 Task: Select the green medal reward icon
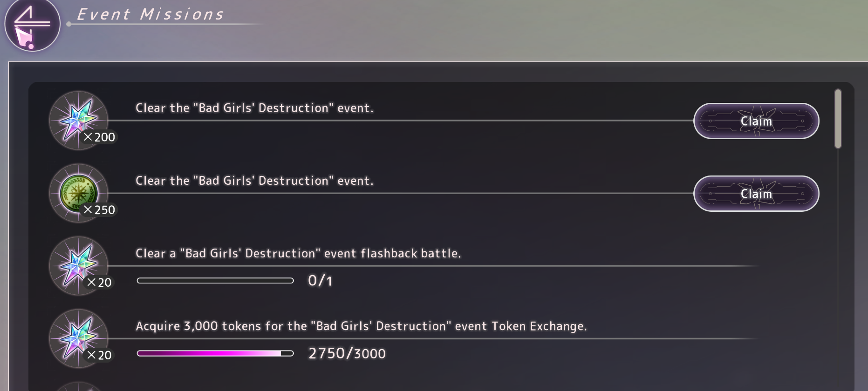78,192
